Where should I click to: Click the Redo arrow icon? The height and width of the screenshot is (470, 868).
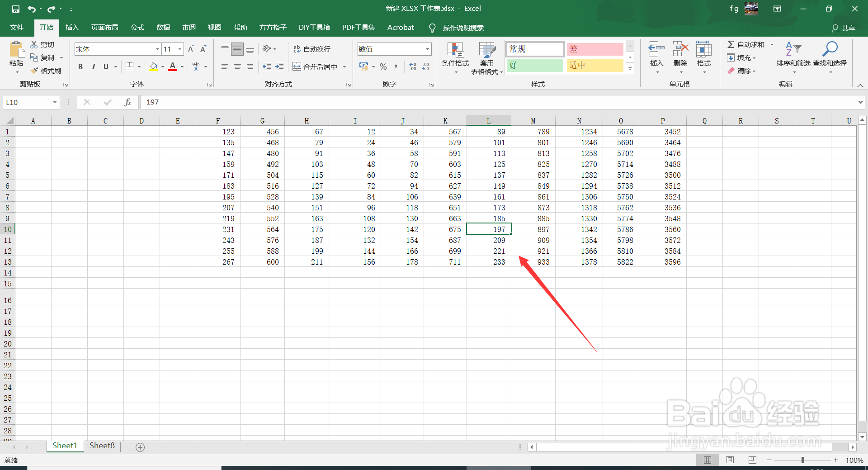point(51,9)
